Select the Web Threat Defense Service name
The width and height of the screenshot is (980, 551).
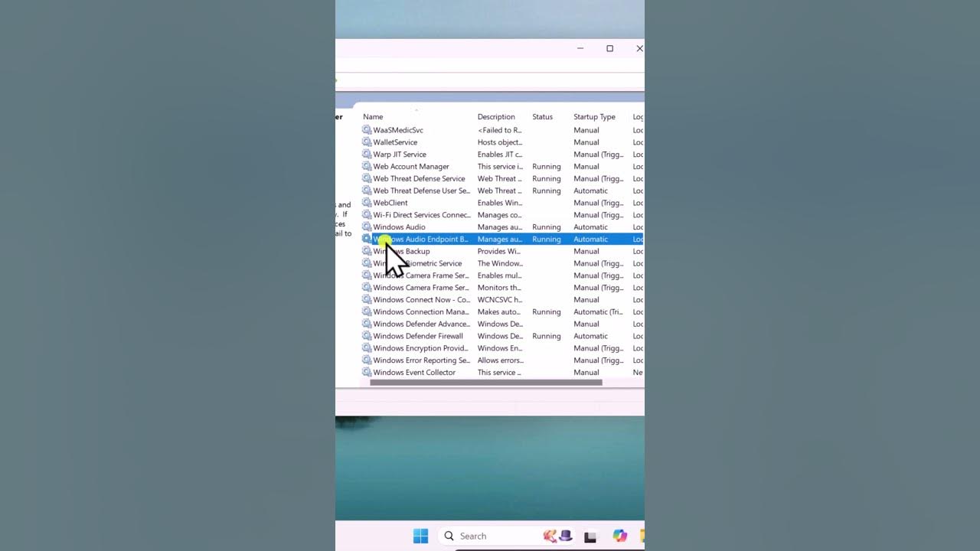(x=419, y=179)
